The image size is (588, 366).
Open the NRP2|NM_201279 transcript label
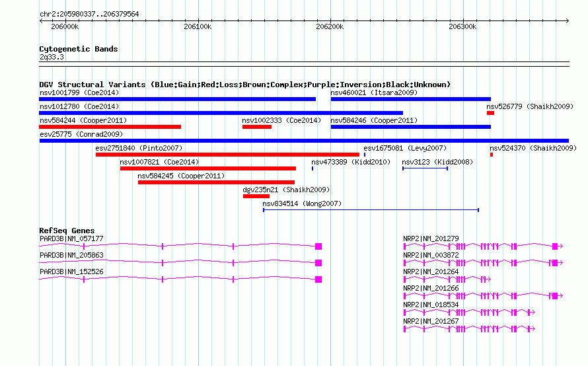[x=431, y=238]
